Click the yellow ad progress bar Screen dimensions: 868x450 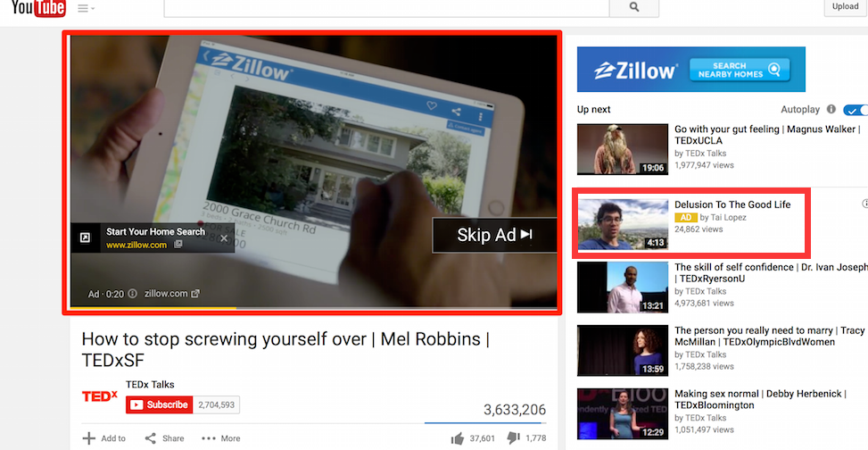(x=153, y=307)
